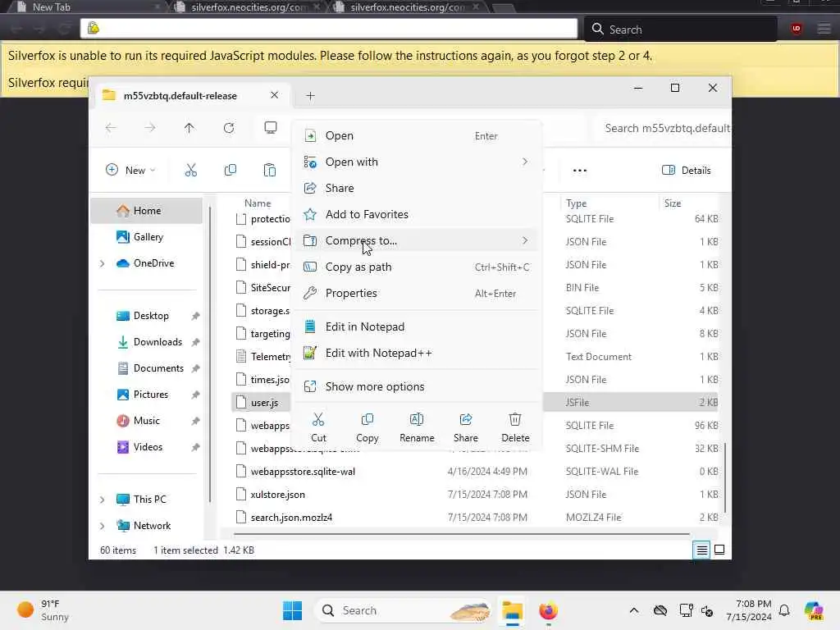Switch to large thumbnails view icon
This screenshot has width=840, height=630.
coord(719,550)
